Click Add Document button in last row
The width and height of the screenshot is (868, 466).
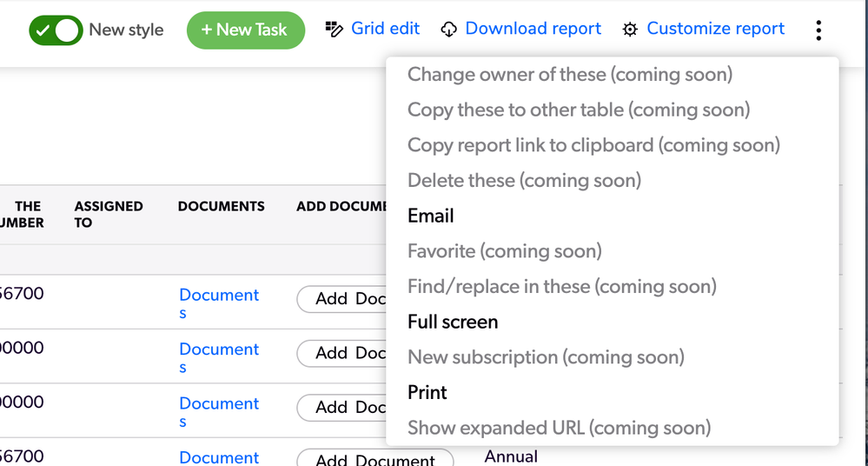[x=375, y=458]
